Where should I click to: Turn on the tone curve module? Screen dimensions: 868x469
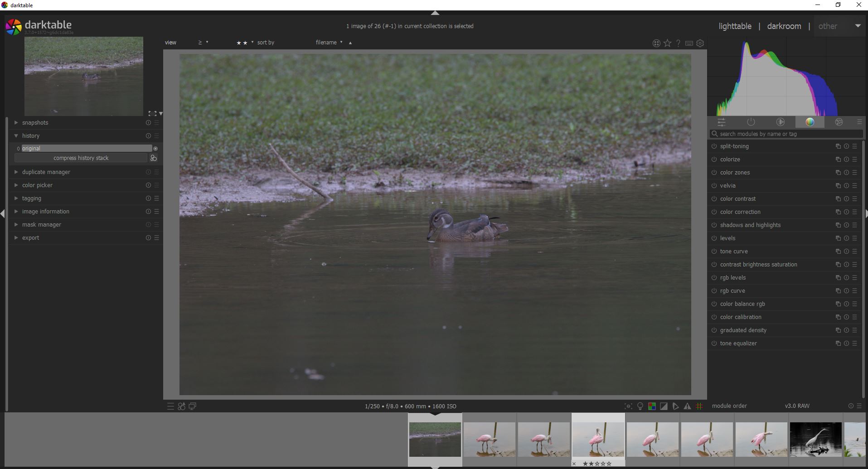713,251
